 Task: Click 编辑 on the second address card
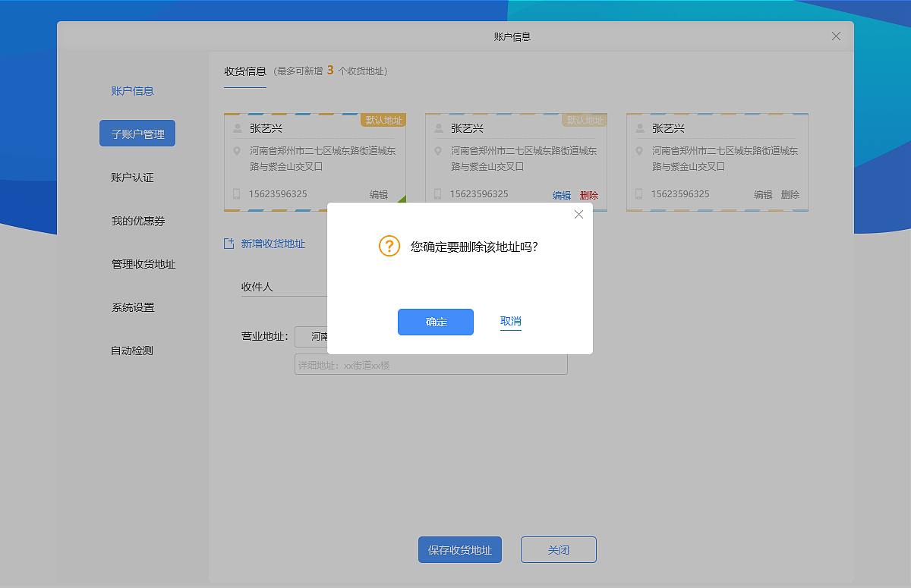[x=562, y=195]
